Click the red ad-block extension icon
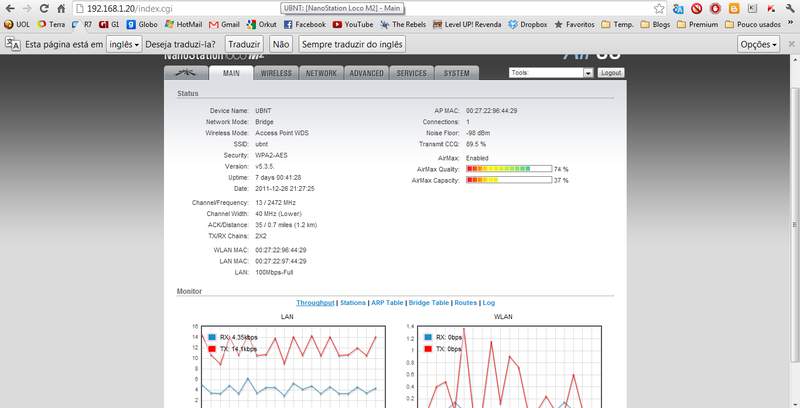 coord(696,9)
